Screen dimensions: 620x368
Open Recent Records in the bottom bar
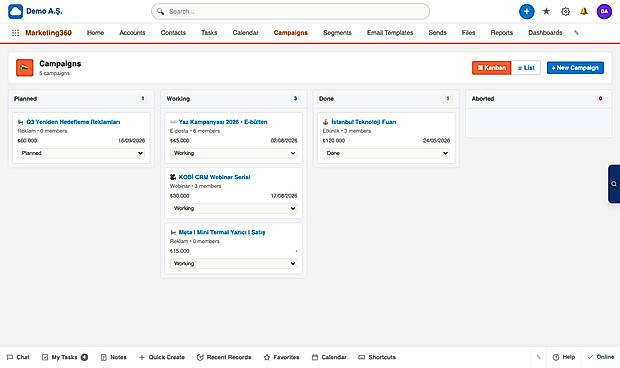coord(224,357)
